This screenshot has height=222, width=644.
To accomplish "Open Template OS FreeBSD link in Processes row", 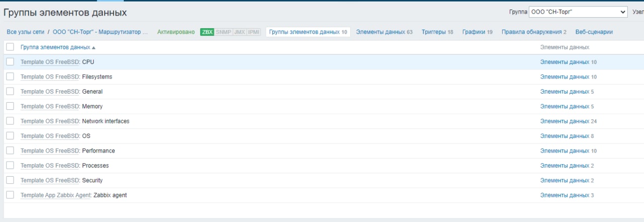I will click(x=50, y=165).
